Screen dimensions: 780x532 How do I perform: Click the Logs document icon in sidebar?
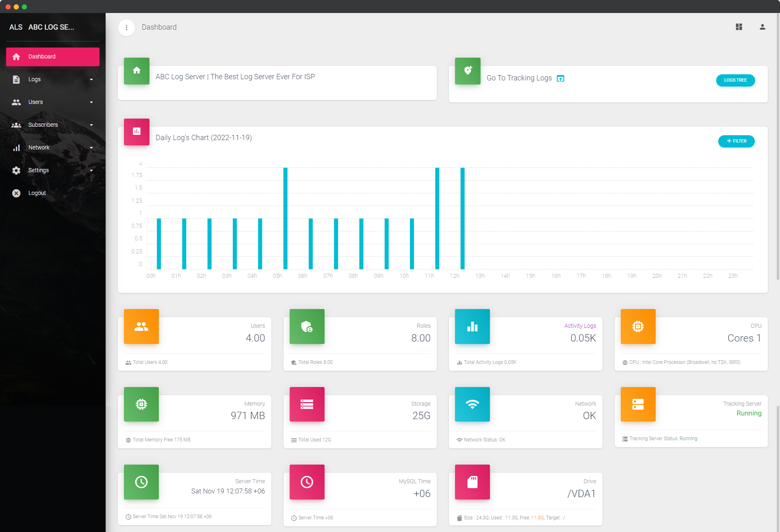pos(16,80)
